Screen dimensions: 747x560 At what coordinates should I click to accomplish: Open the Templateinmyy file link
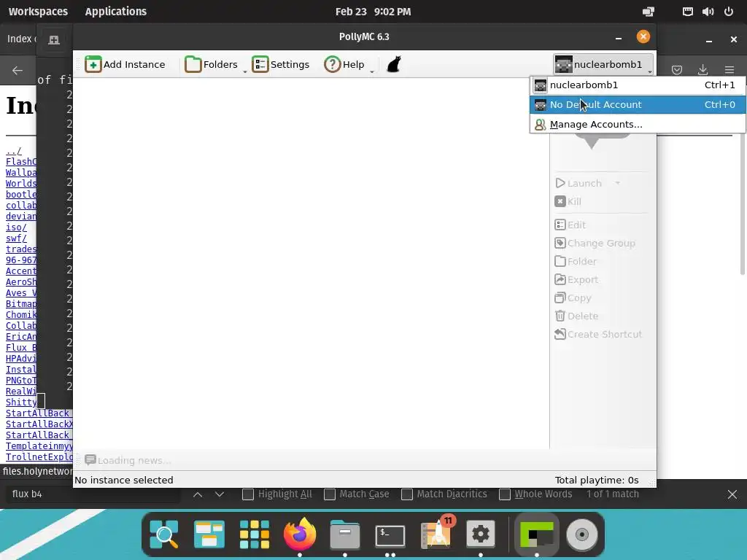[39, 446]
